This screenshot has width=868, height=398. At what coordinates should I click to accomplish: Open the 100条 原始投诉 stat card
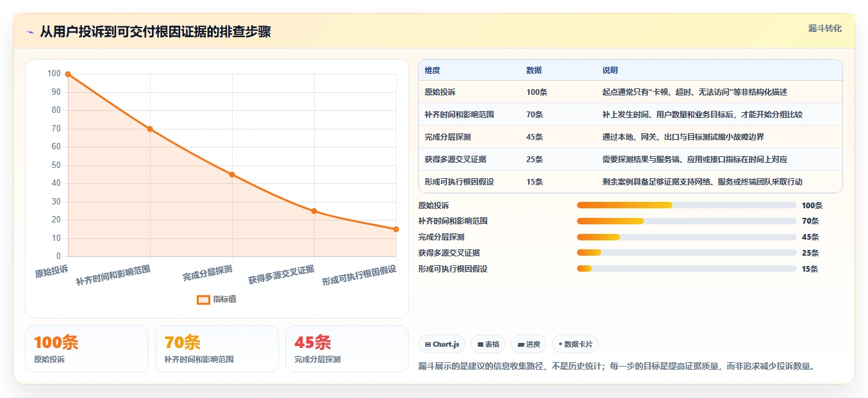click(x=87, y=349)
